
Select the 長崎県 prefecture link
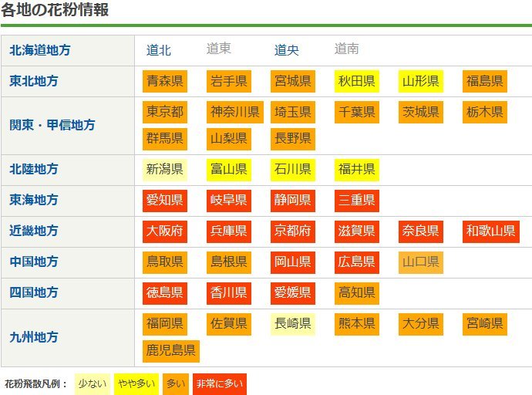coord(292,323)
